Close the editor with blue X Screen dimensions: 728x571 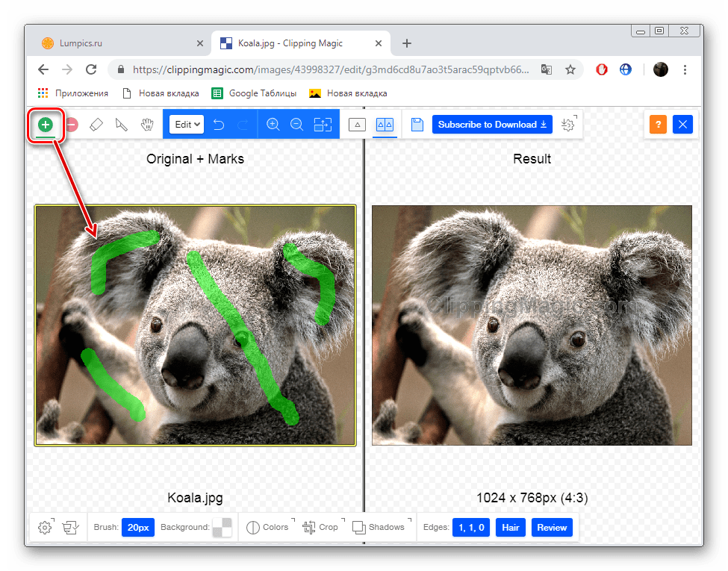pyautogui.click(x=682, y=125)
